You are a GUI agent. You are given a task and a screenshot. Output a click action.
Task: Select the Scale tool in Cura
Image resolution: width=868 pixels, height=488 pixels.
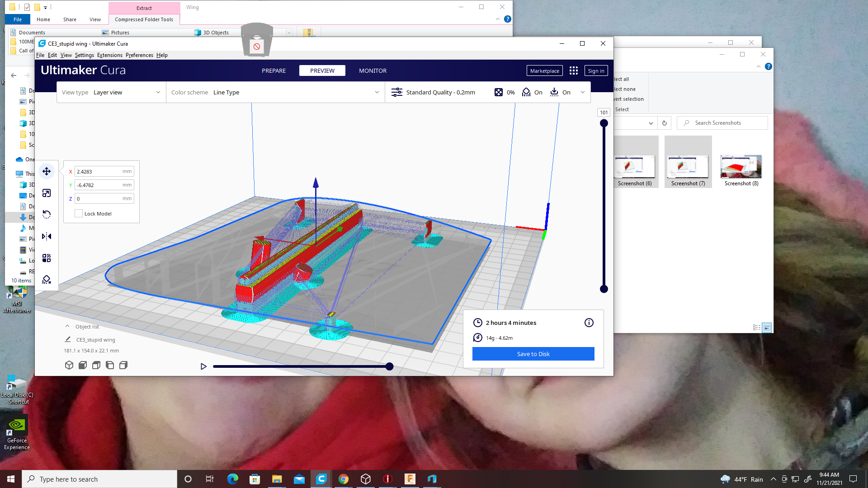[47, 193]
